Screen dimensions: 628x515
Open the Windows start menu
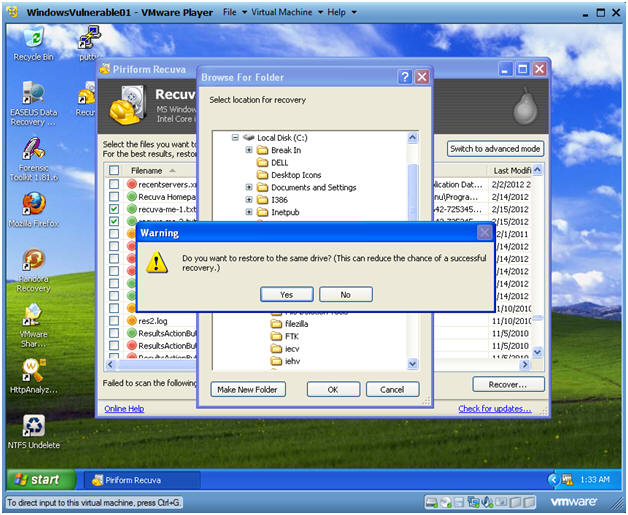pos(41,479)
